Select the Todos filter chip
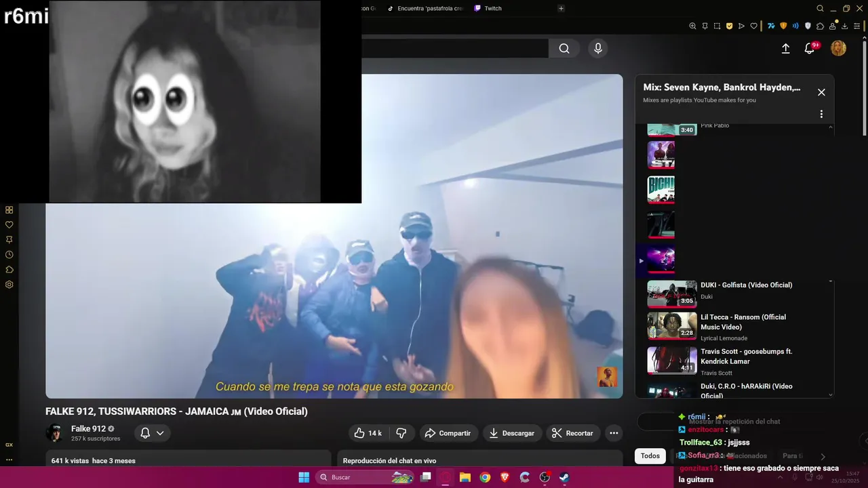The height and width of the screenshot is (488, 868). [650, 456]
